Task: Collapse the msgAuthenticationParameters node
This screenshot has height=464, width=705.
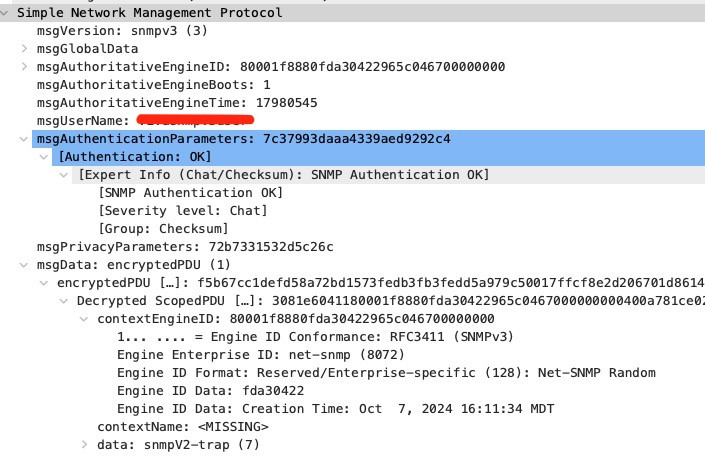Action: click(25, 139)
